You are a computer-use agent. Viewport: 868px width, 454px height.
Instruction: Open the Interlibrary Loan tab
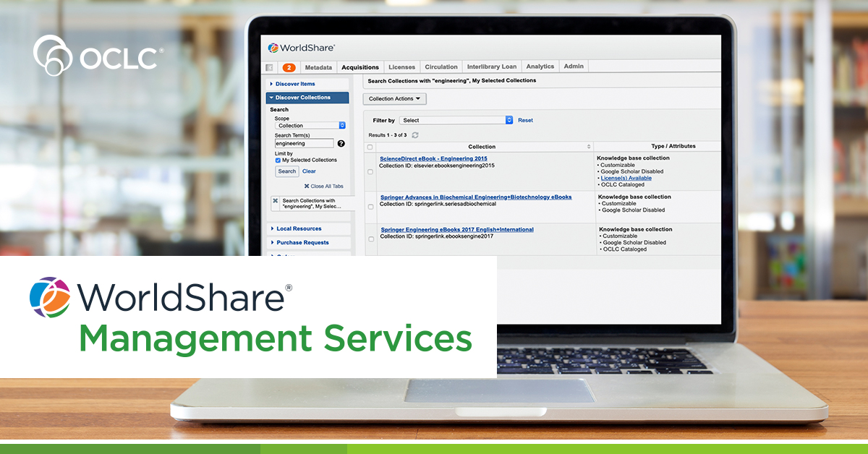(x=491, y=66)
